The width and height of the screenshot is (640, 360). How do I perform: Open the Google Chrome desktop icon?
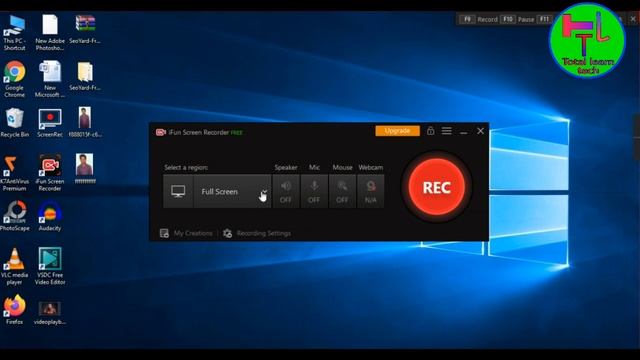pyautogui.click(x=14, y=79)
